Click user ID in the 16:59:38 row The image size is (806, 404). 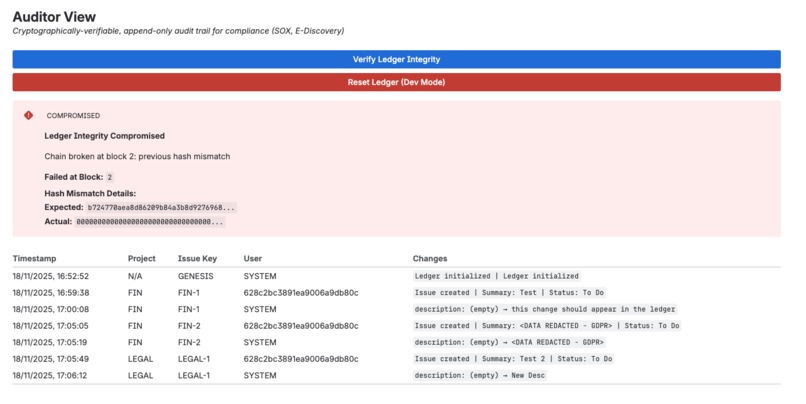coord(301,292)
